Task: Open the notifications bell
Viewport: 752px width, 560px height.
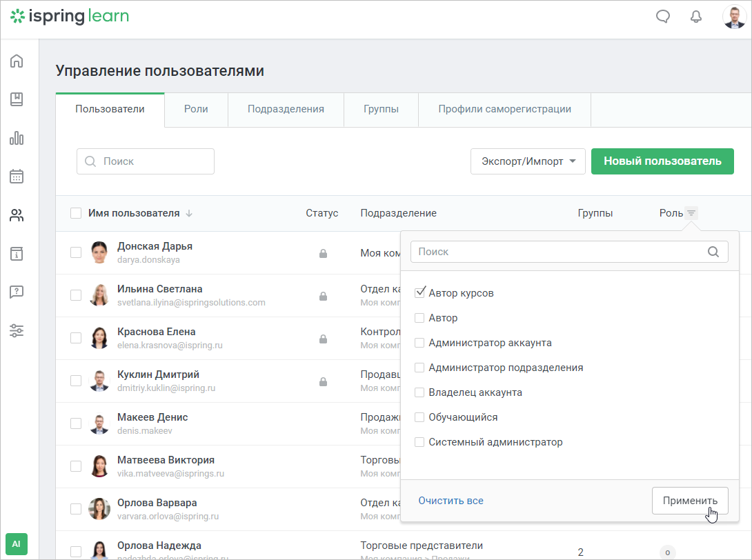Action: pyautogui.click(x=696, y=17)
